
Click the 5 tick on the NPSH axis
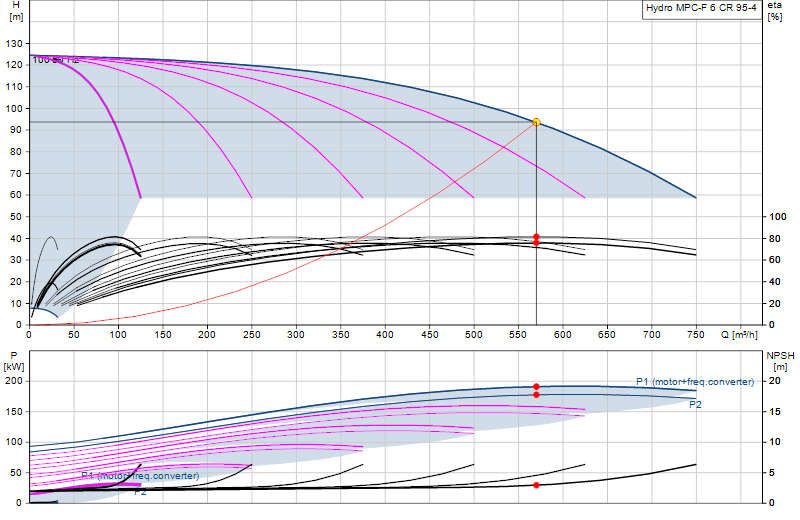point(772,473)
